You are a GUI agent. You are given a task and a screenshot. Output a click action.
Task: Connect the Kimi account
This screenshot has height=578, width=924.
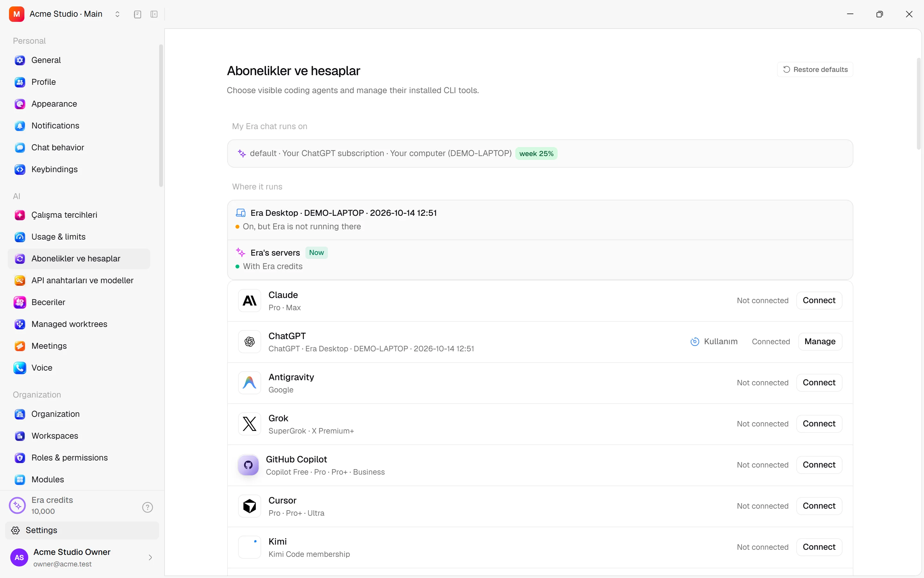click(x=819, y=547)
